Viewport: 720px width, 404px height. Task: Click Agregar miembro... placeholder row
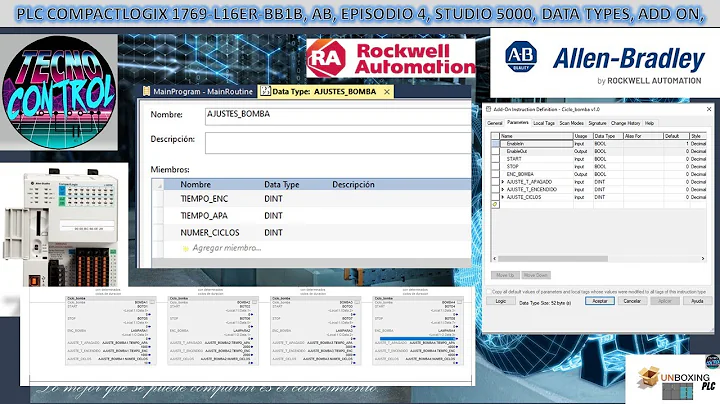click(226, 248)
